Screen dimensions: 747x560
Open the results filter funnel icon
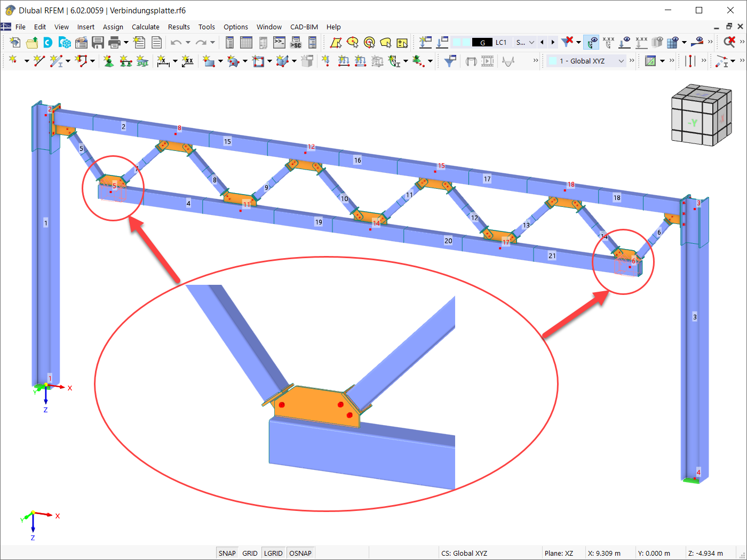(x=450, y=61)
